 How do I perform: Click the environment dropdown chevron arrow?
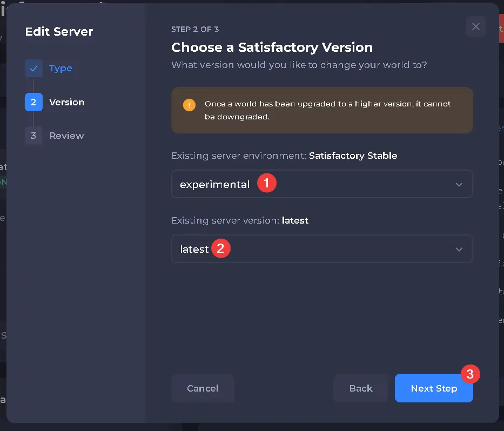(x=459, y=185)
